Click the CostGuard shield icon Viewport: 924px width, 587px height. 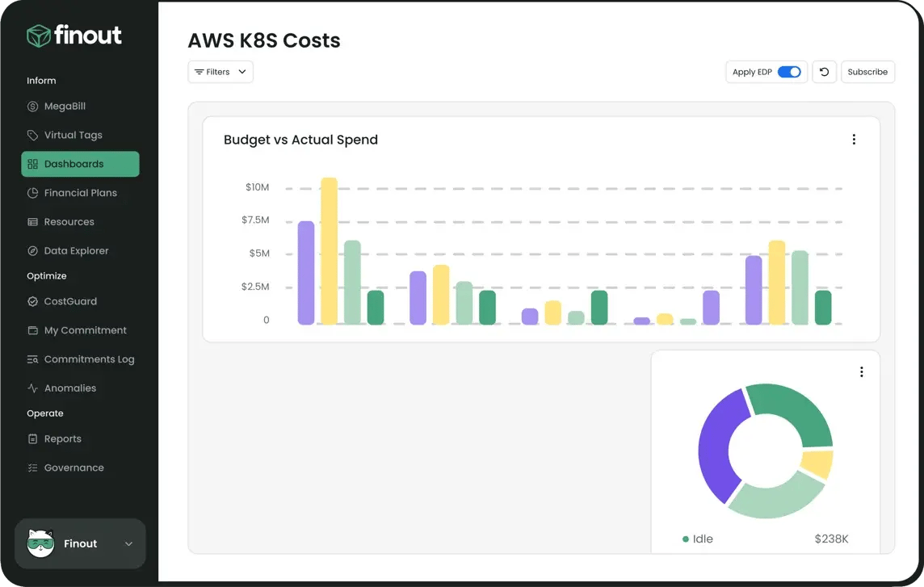tap(32, 302)
